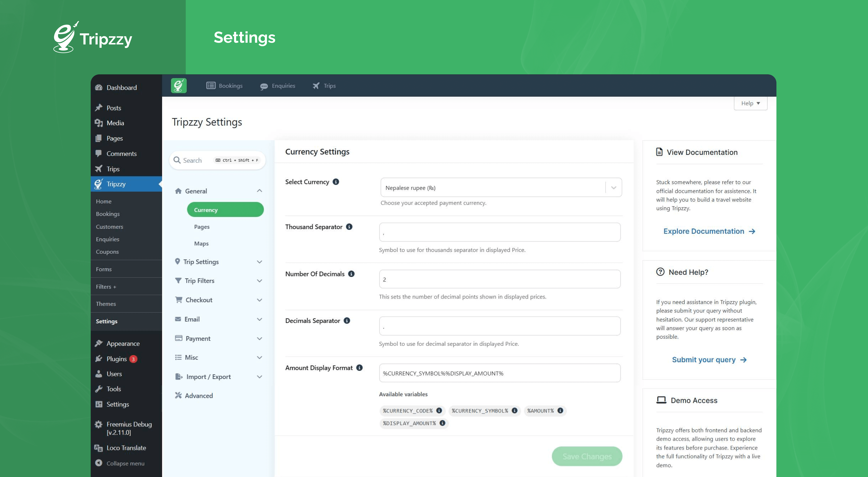Click Collapse menu at sidebar bottom

click(126, 463)
